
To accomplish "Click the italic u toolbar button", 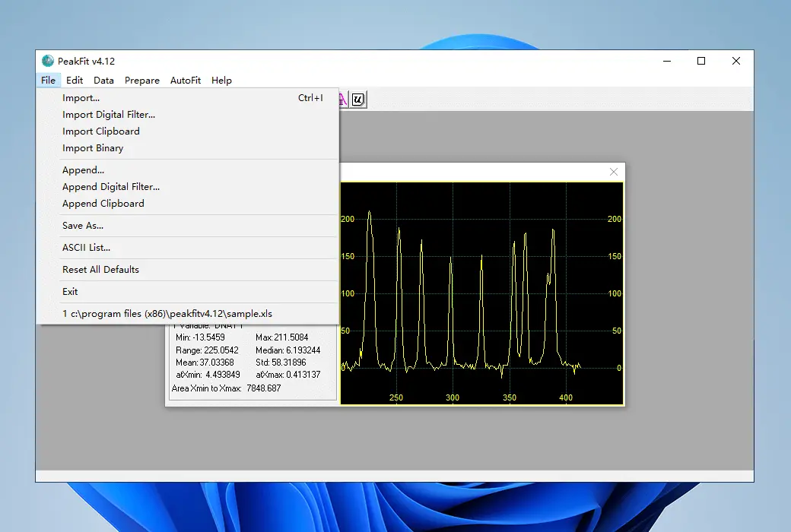I will (x=357, y=100).
